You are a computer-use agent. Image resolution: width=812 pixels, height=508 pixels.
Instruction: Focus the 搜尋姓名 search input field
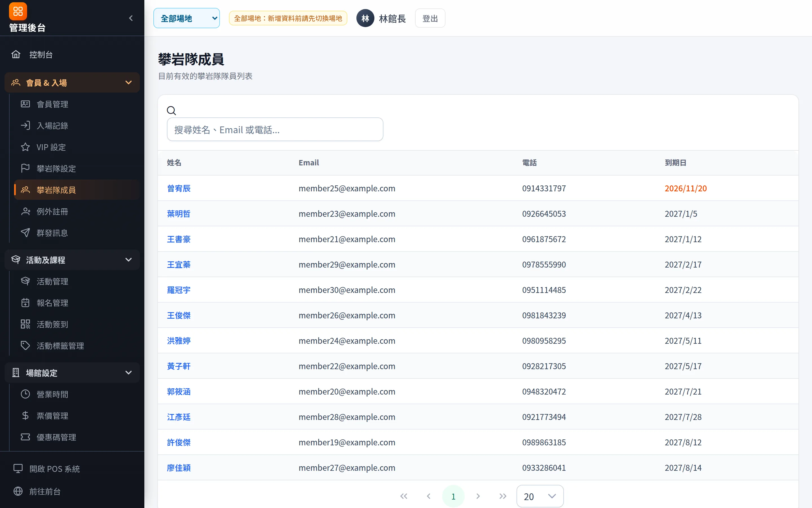point(275,129)
